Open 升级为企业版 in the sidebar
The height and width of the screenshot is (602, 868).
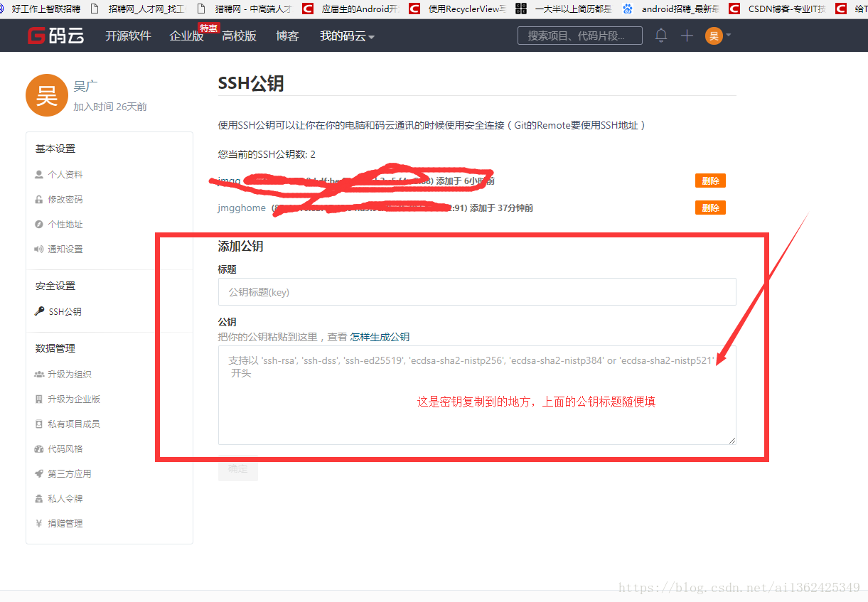tap(74, 399)
